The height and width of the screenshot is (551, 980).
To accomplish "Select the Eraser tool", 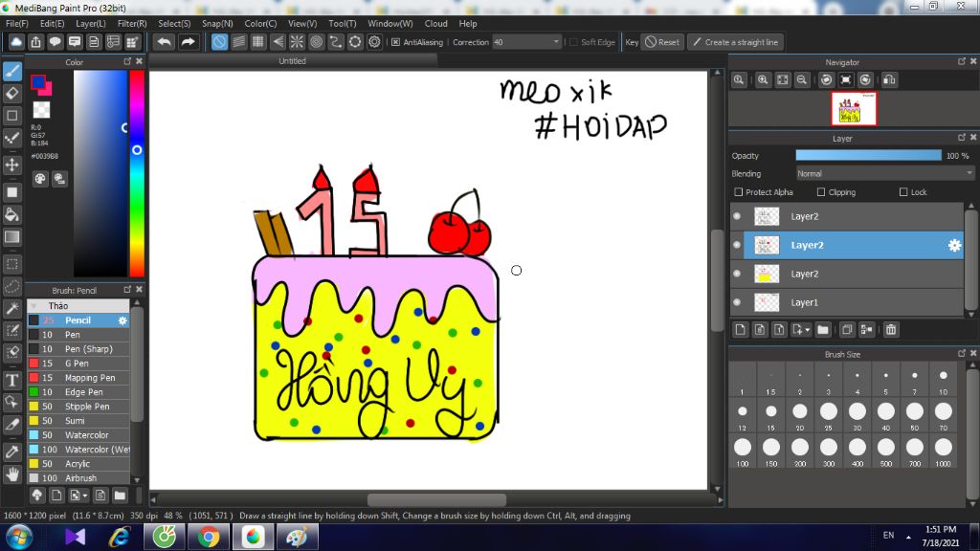I will [12, 93].
